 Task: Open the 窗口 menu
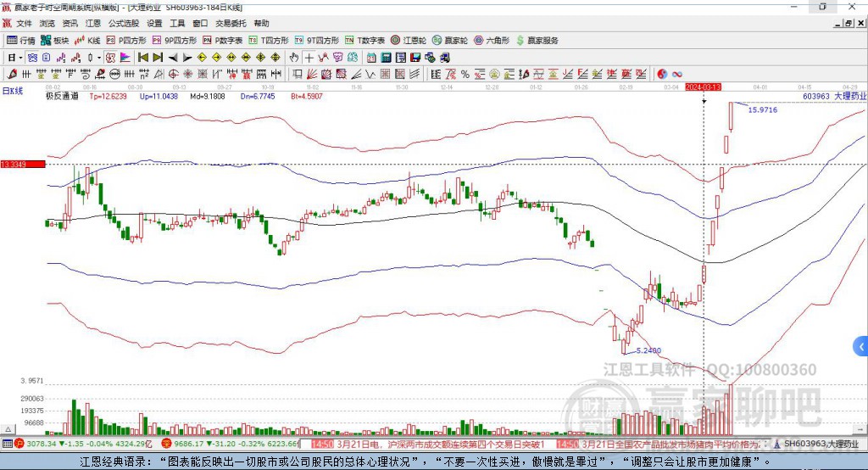200,23
